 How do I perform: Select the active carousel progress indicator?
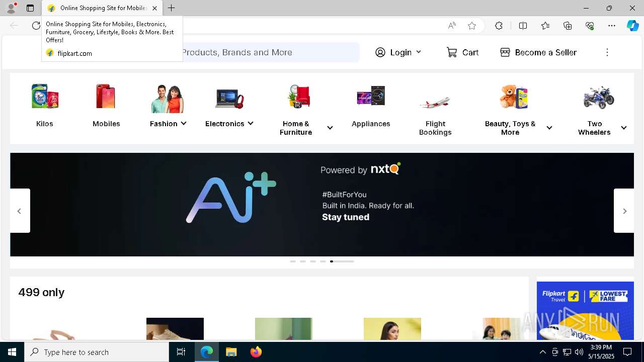coord(342,261)
